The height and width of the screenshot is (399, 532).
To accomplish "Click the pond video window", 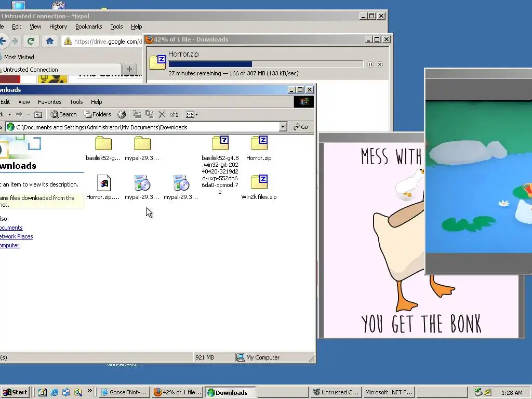I will (478, 177).
